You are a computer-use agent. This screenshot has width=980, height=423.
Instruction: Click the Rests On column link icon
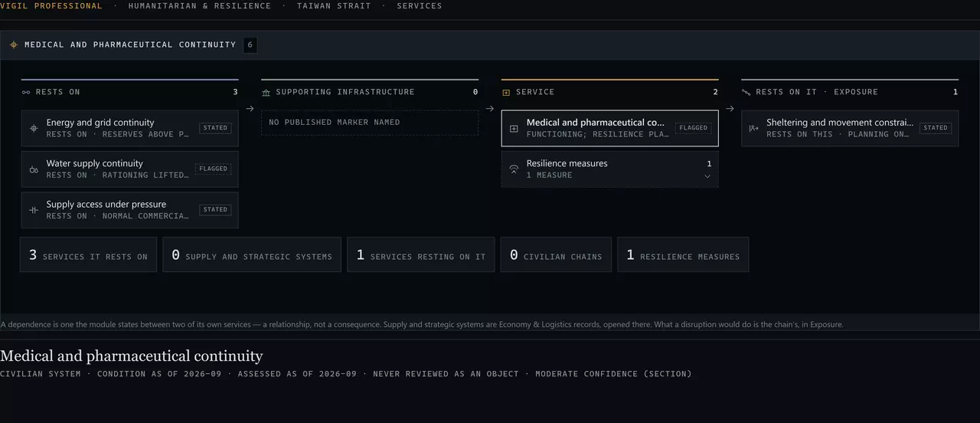26,92
